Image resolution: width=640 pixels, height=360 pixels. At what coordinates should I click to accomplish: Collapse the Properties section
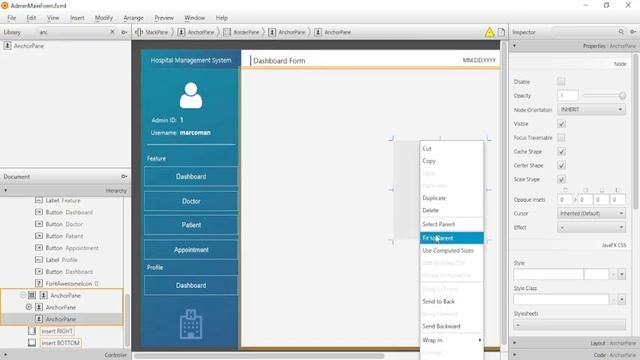click(514, 46)
